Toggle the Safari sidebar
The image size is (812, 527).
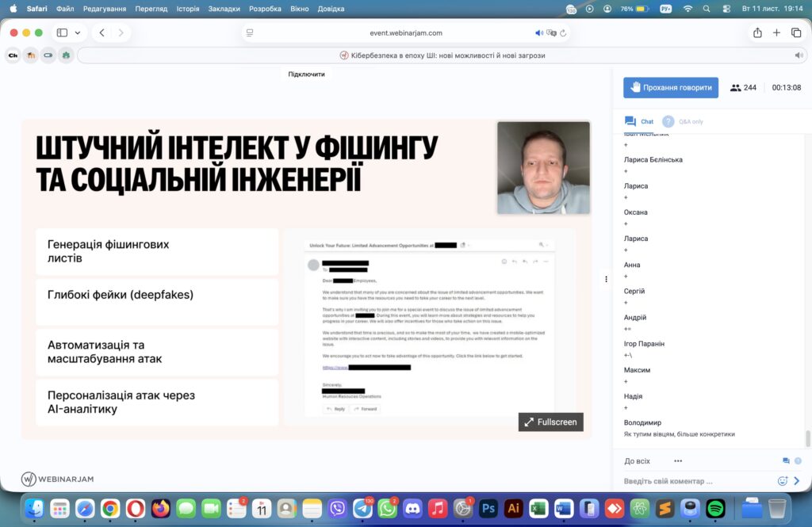62,32
